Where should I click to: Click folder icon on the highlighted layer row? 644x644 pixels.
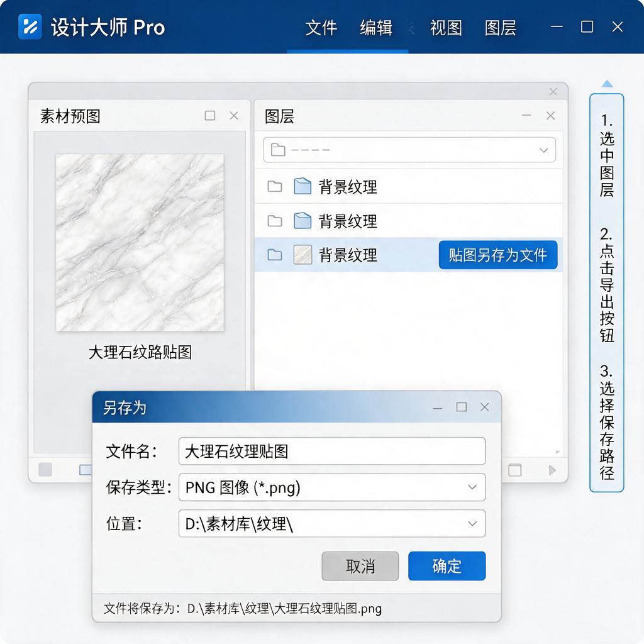pos(275,255)
